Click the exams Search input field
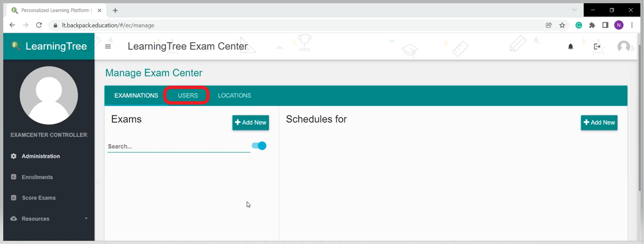644x244 pixels. click(179, 146)
